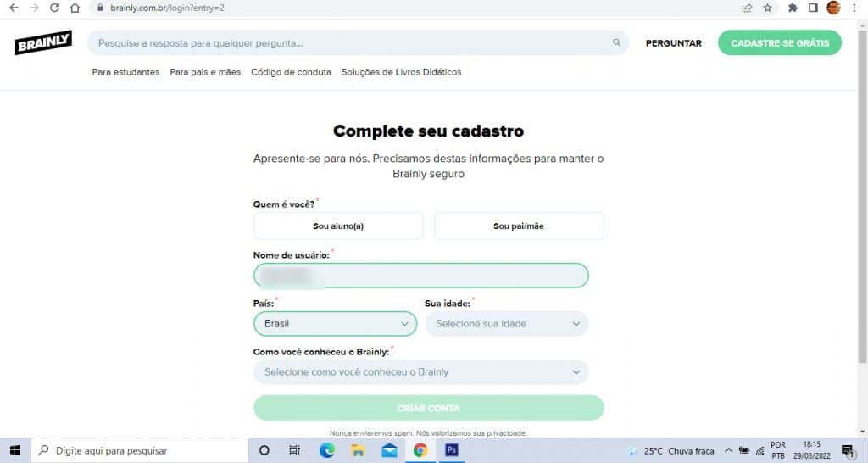Open Mail app from taskbar
The image size is (868, 463).
click(x=389, y=450)
